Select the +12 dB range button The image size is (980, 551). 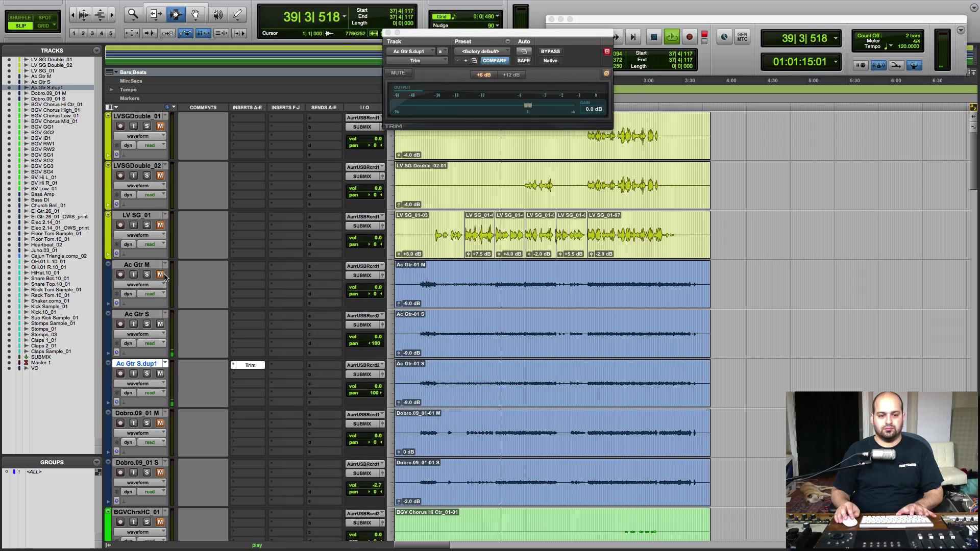pyautogui.click(x=511, y=75)
